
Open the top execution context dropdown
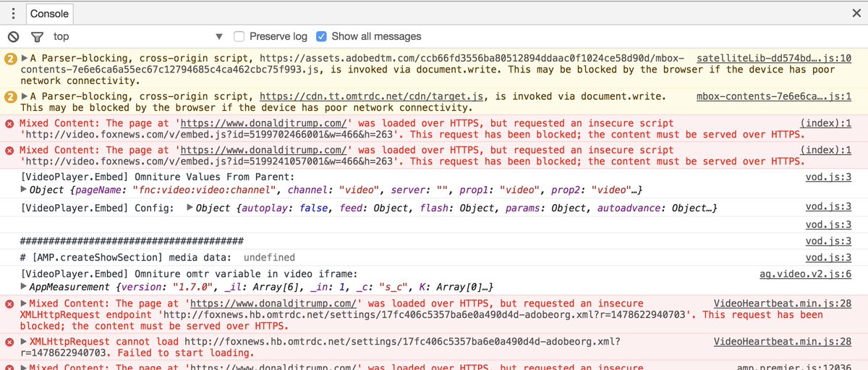[x=138, y=36]
